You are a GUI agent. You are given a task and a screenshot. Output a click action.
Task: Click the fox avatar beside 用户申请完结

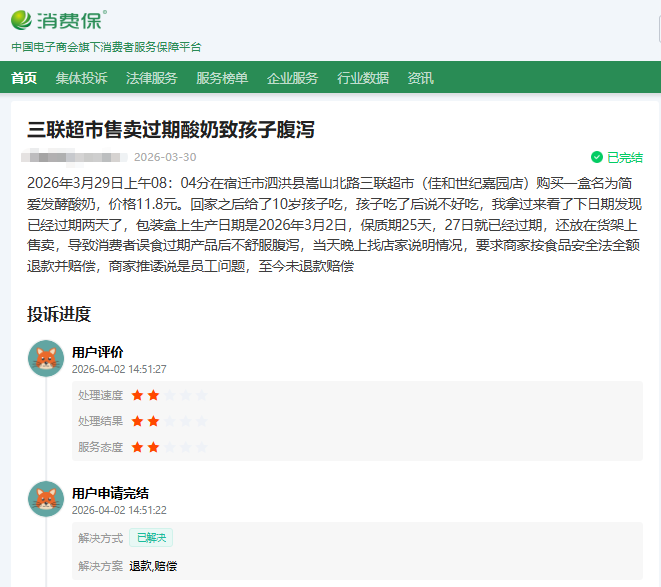(x=46, y=499)
